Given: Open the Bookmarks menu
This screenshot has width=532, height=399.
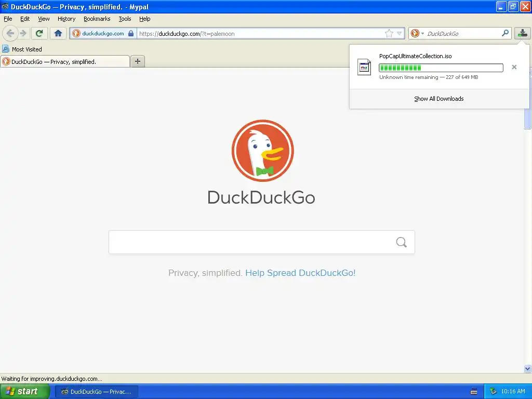Looking at the screenshot, I should coord(97,19).
